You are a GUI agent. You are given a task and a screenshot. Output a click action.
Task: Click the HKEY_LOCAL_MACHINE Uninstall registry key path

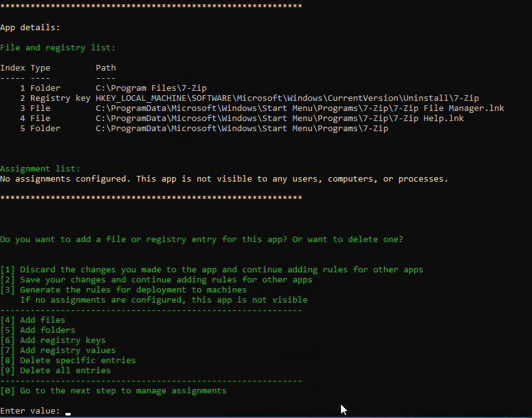[x=287, y=98]
